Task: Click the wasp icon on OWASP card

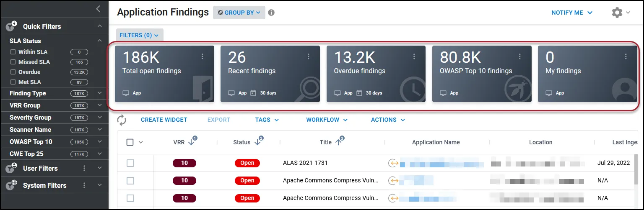Action: tap(519, 90)
